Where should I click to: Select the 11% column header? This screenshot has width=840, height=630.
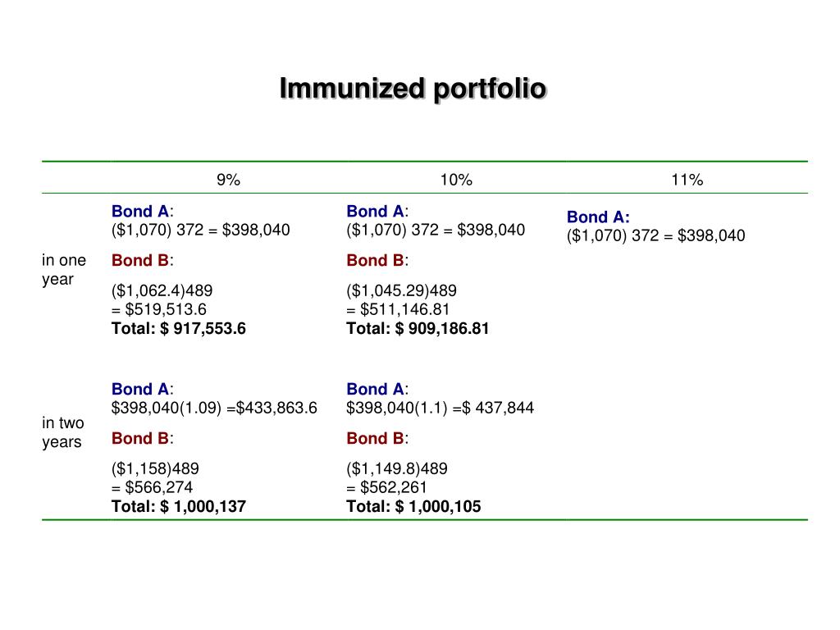(x=687, y=180)
